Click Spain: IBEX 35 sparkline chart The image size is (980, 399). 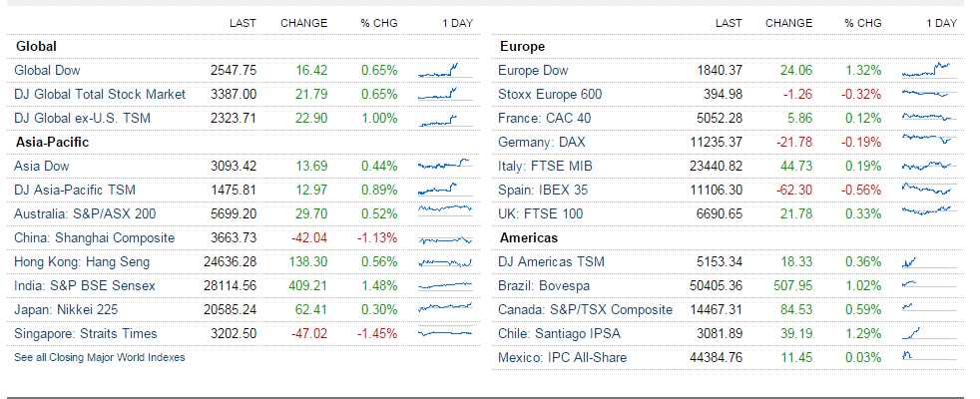[x=926, y=190]
